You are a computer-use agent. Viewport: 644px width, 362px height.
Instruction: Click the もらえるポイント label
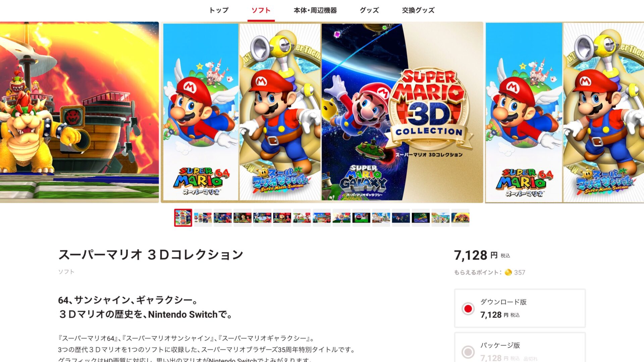[478, 273]
